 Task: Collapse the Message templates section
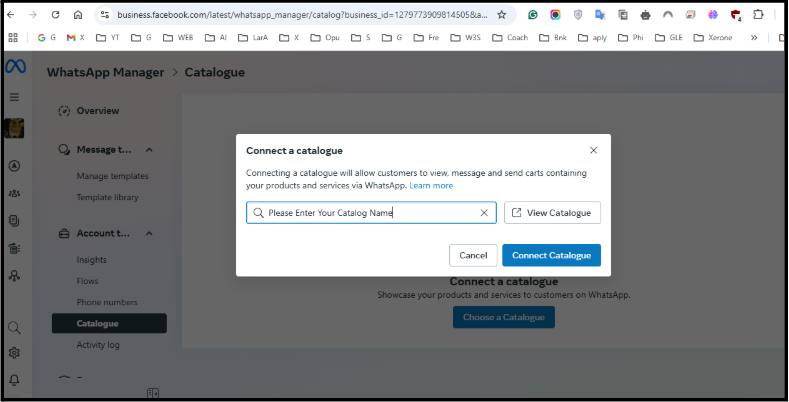point(149,150)
